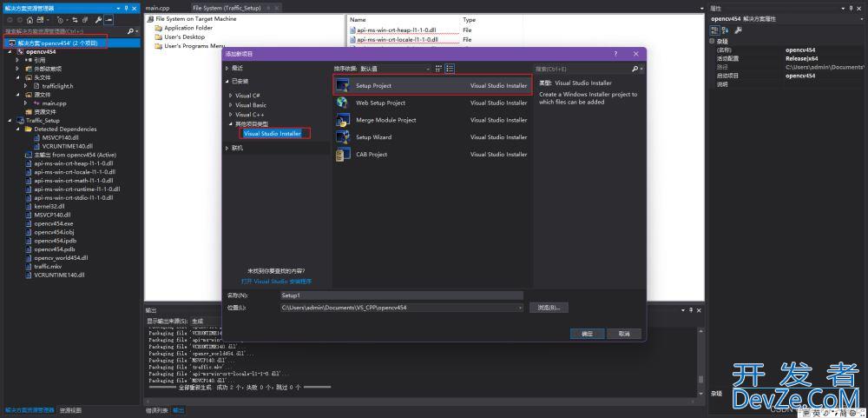Click dialog help question mark
This screenshot has width=868, height=418.
[615, 54]
